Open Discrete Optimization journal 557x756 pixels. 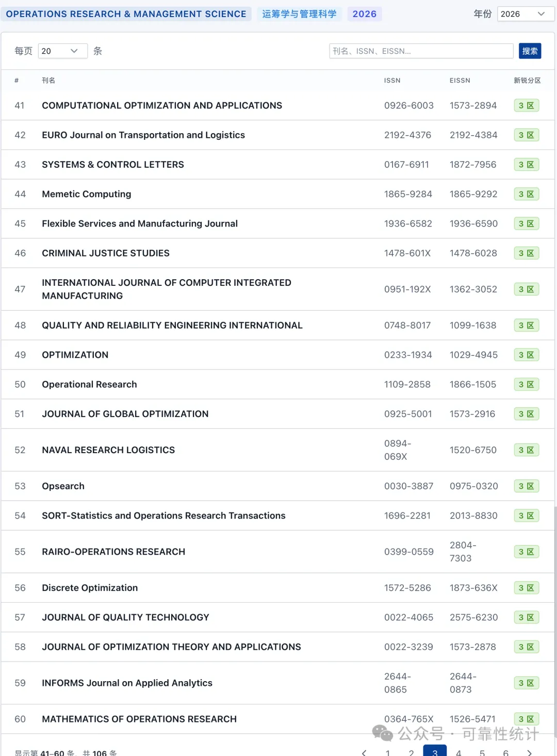[x=90, y=588]
